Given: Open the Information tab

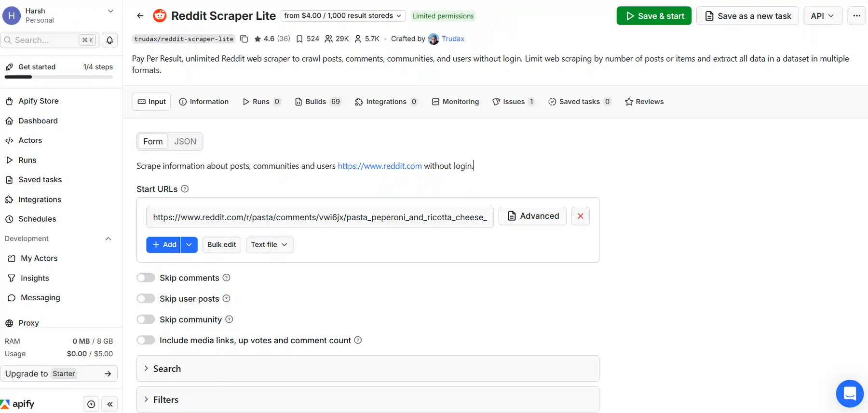Looking at the screenshot, I should tap(203, 102).
